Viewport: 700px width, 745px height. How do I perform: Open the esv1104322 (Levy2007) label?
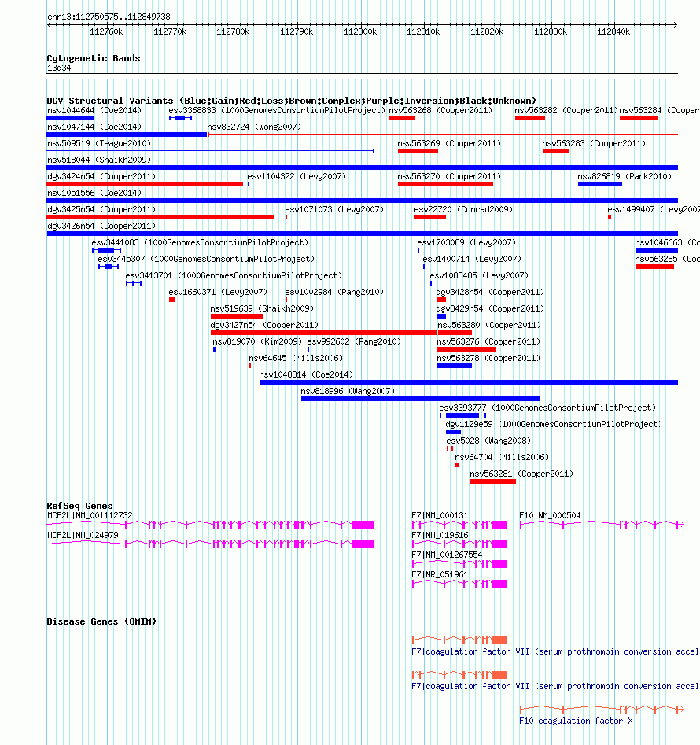point(297,176)
